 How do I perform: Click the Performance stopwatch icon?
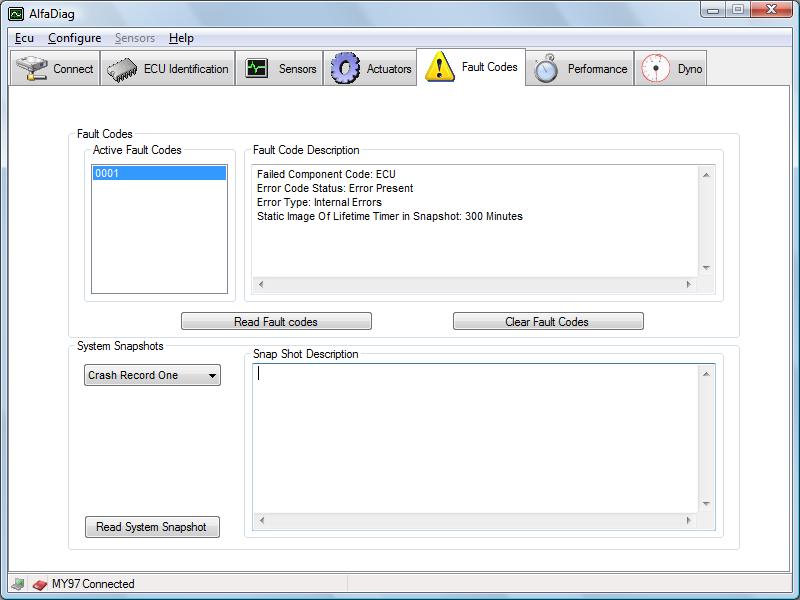click(546, 68)
